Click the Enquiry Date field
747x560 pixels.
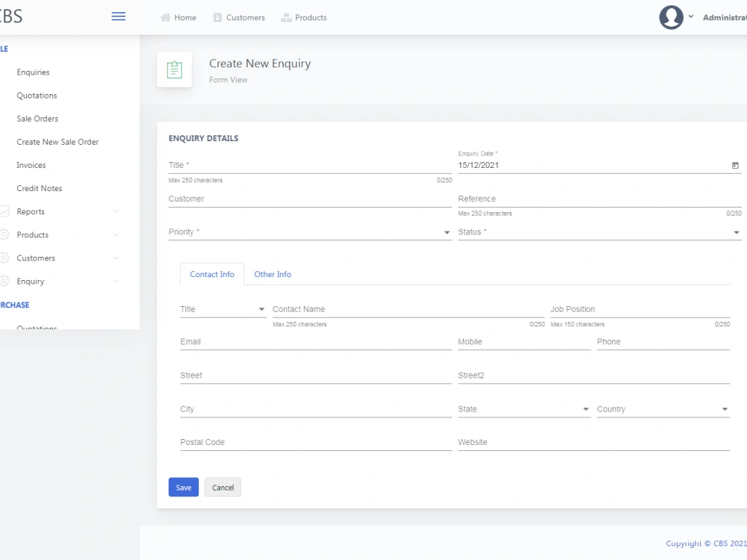pyautogui.click(x=600, y=165)
